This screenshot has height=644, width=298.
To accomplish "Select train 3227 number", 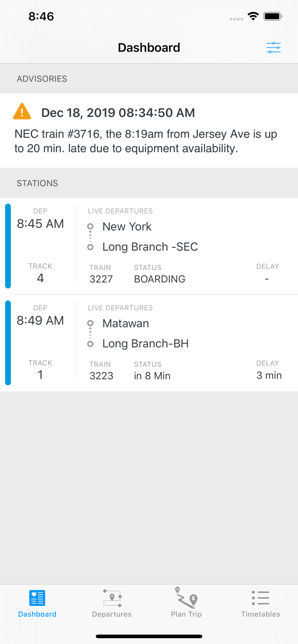I will point(101,279).
